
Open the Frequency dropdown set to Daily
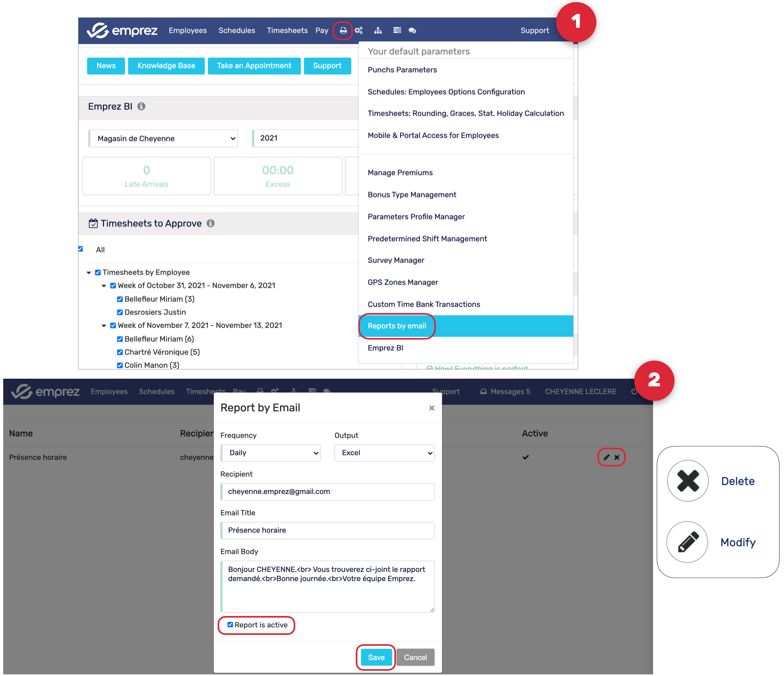[271, 453]
